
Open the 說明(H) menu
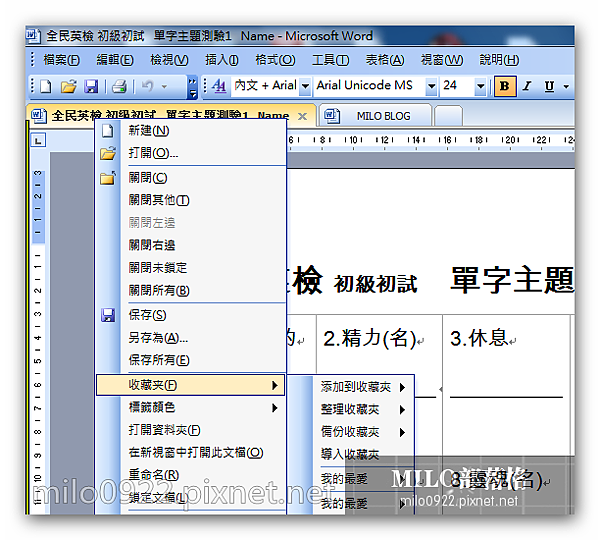pyautogui.click(x=499, y=60)
